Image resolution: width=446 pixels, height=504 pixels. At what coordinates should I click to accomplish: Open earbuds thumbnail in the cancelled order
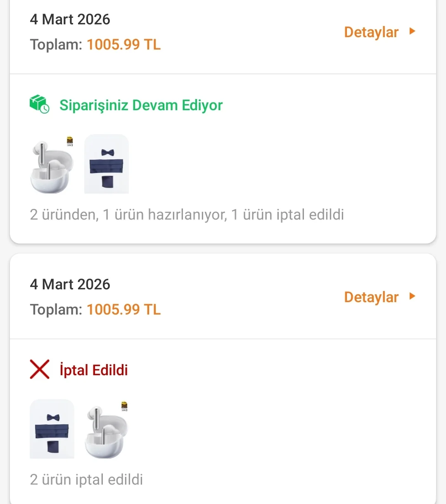pyautogui.click(x=106, y=431)
